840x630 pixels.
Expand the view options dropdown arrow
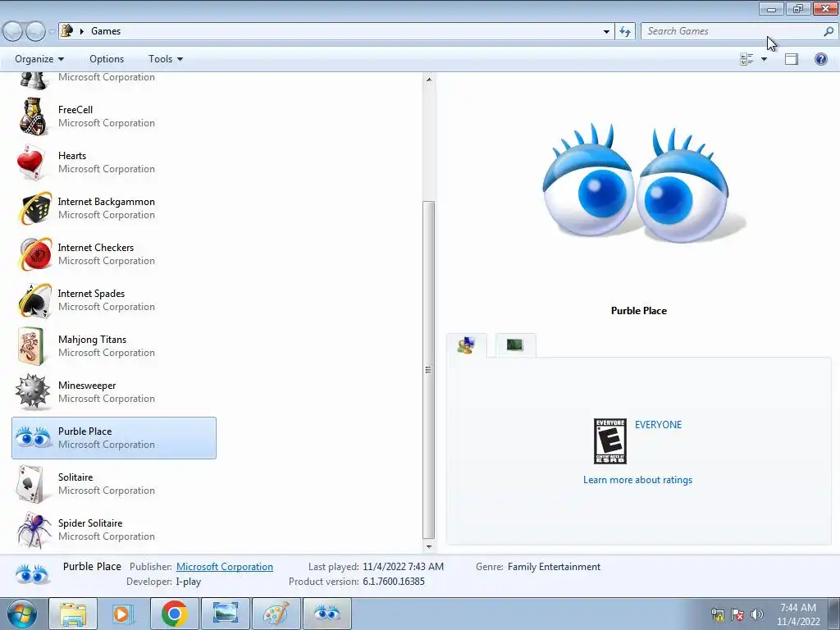pyautogui.click(x=765, y=59)
